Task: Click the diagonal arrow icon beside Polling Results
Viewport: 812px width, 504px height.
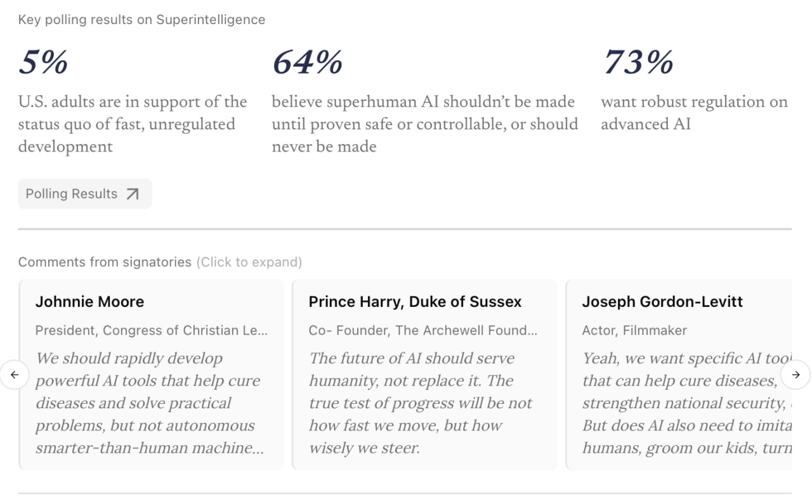Action: (x=132, y=194)
